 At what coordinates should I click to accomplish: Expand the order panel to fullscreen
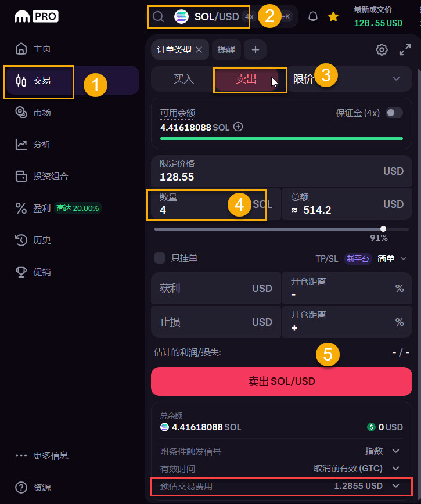click(405, 50)
